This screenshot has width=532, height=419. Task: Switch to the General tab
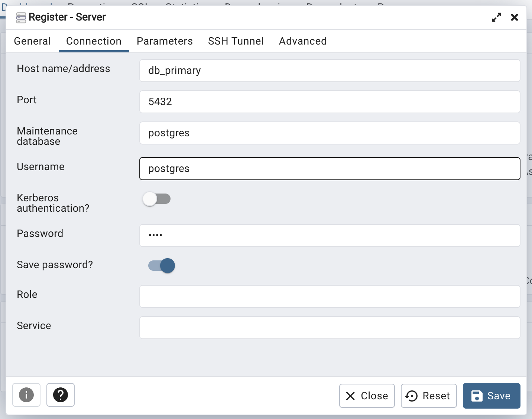pyautogui.click(x=32, y=41)
